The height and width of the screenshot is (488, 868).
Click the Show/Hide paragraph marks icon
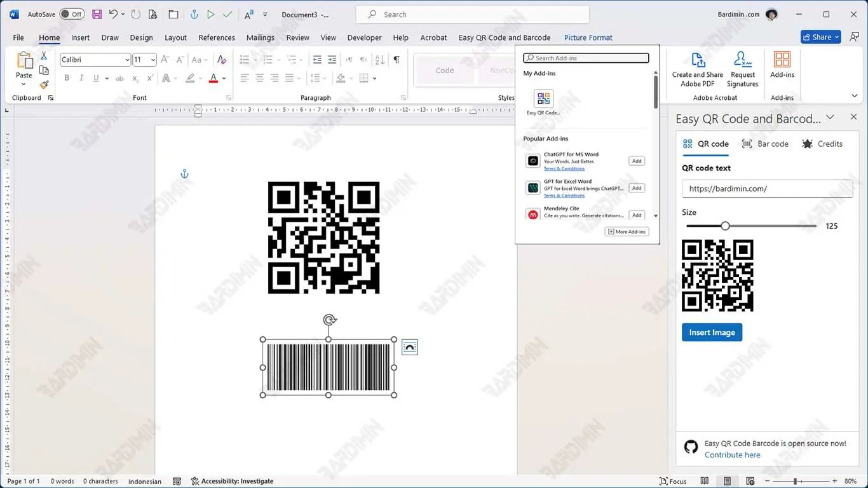[x=397, y=60]
